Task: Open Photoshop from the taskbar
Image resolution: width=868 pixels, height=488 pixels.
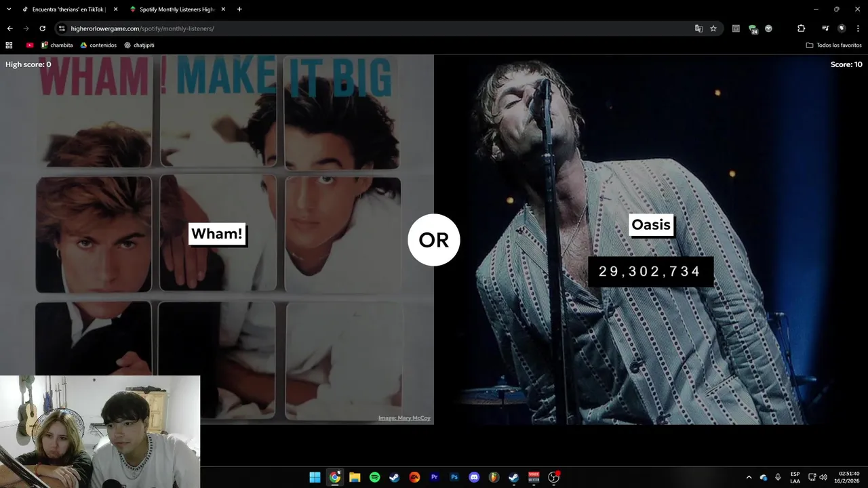Action: coord(454,477)
